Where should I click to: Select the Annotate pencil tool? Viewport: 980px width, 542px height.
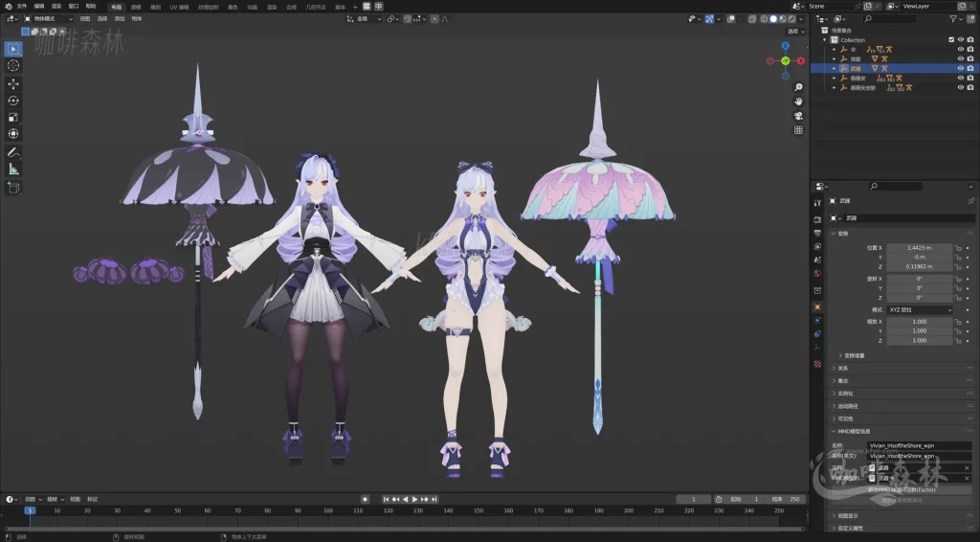pyautogui.click(x=13, y=152)
